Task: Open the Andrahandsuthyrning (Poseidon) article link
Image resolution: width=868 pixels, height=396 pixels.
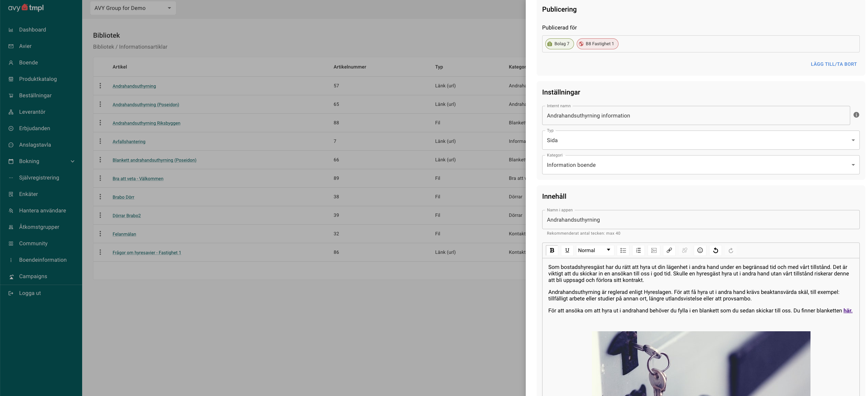Action: (x=146, y=104)
